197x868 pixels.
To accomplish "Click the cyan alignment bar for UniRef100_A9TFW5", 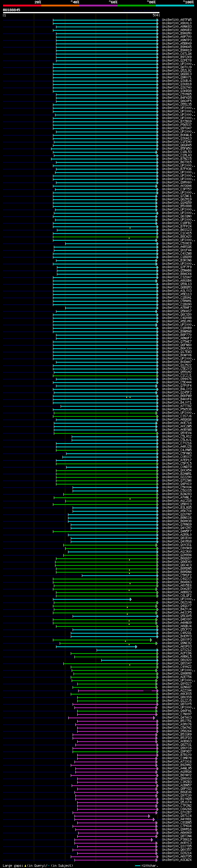I will [x=105, y=20].
